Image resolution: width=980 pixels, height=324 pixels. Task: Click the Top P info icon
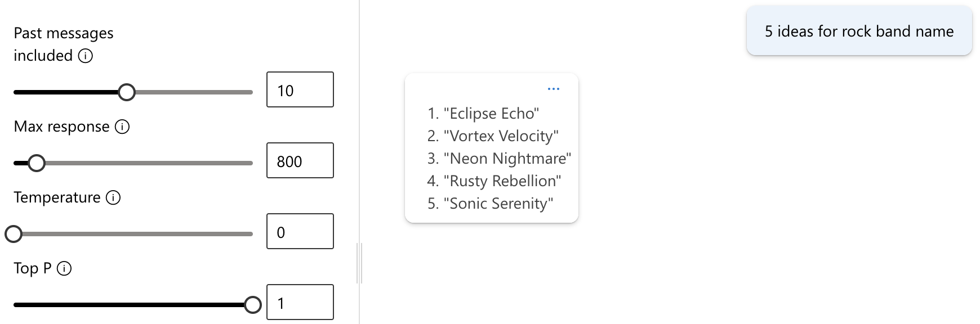click(65, 268)
